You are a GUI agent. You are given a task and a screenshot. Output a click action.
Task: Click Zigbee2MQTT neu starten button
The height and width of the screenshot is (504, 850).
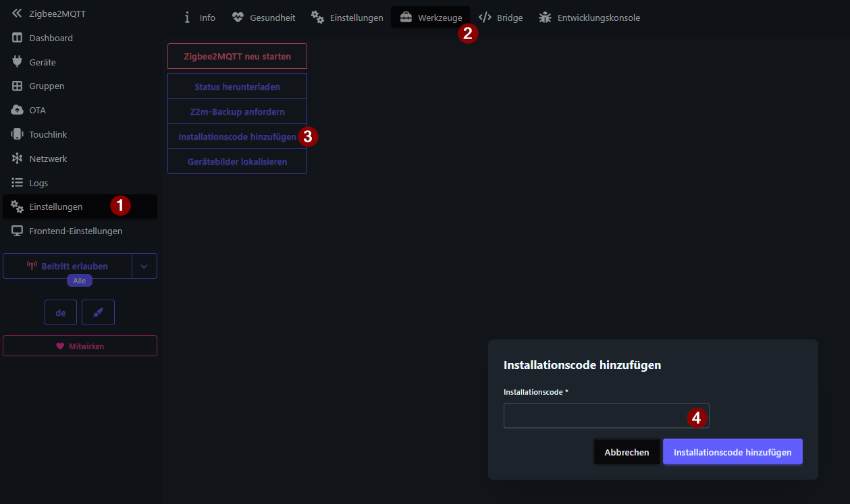(x=237, y=56)
